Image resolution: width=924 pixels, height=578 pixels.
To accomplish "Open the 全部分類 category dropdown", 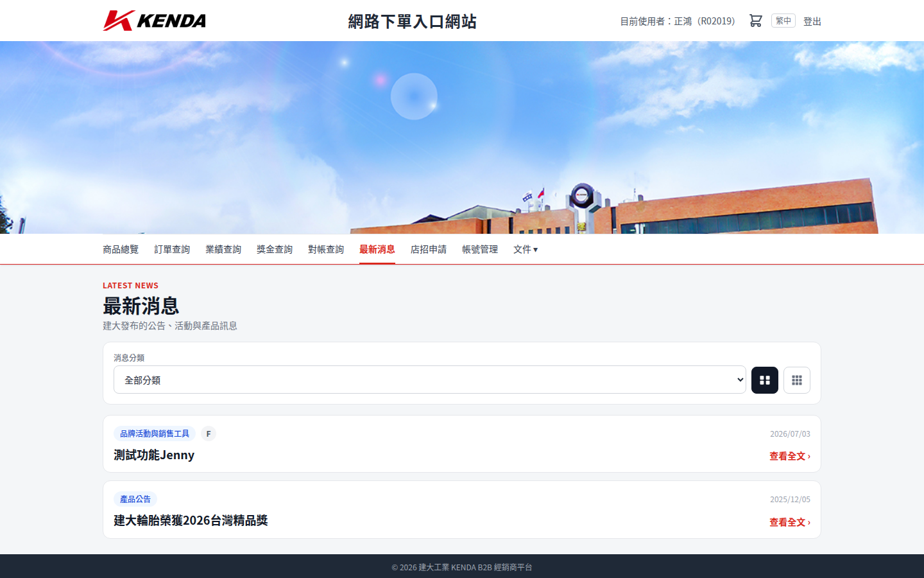I will tap(429, 380).
